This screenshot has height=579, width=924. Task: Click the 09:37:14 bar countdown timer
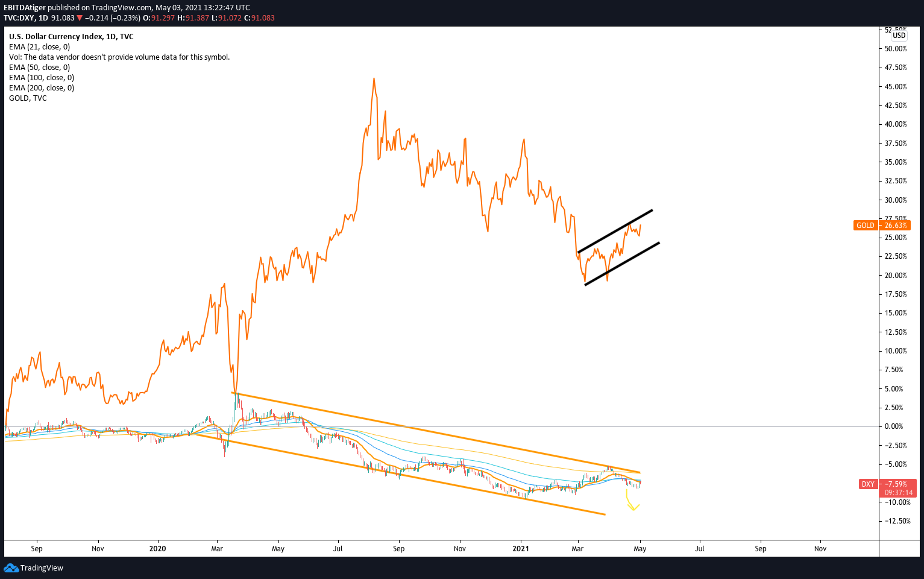[x=899, y=493]
